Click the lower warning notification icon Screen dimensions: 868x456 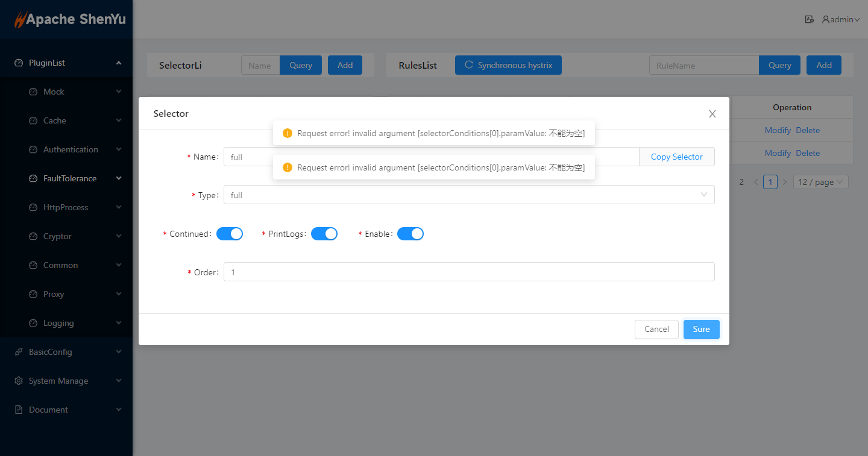[x=288, y=167]
